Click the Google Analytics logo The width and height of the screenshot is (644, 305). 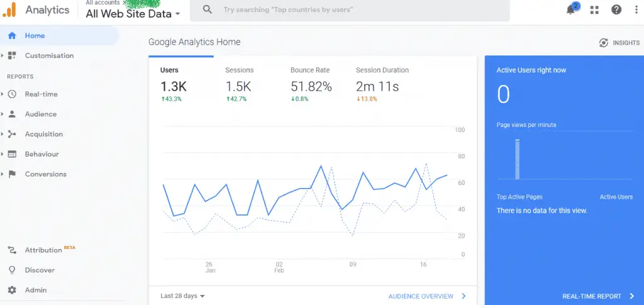pos(9,9)
